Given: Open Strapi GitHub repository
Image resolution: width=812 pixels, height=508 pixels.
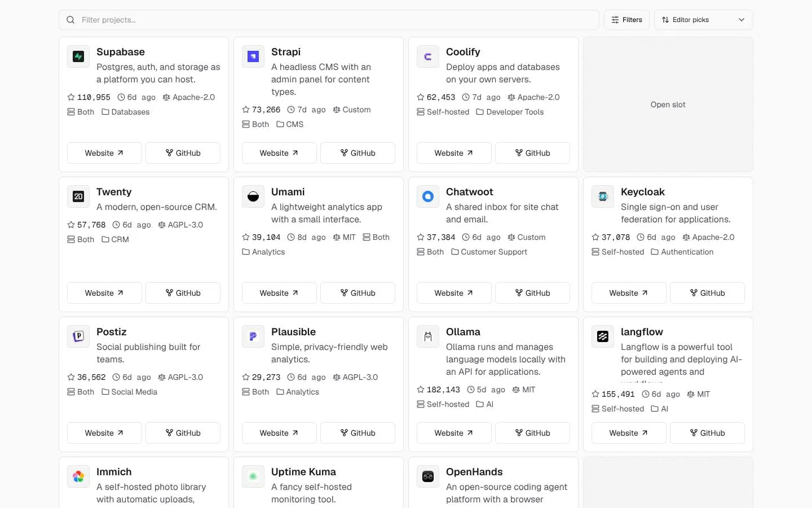Looking at the screenshot, I should click(358, 153).
